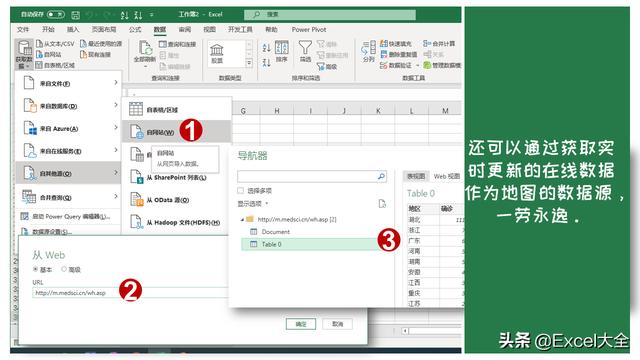
Task: Click the search magnifier in Navigator
Action: point(381,176)
